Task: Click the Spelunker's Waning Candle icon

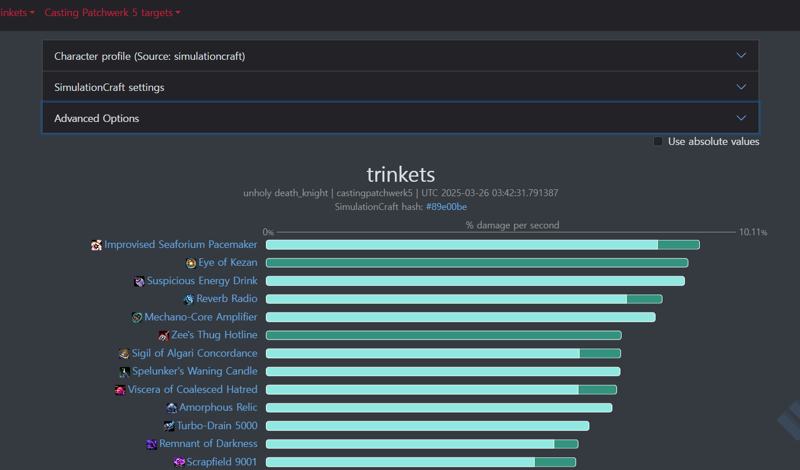Action: 124,372
